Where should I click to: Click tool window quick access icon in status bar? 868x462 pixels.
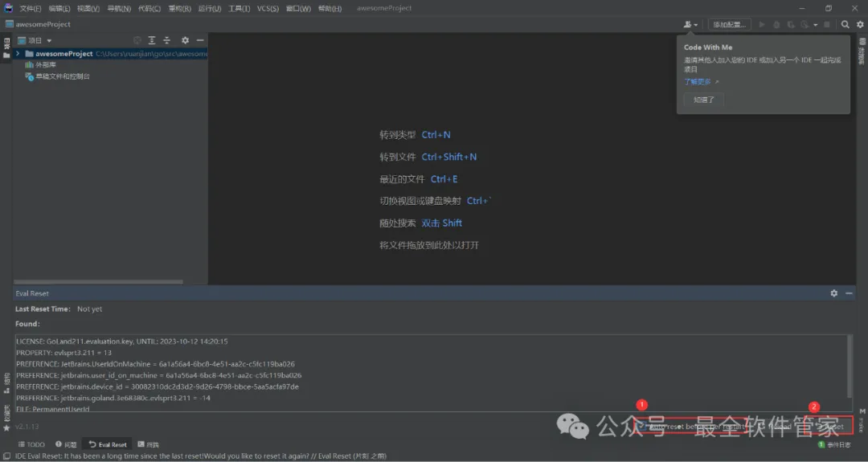point(6,456)
